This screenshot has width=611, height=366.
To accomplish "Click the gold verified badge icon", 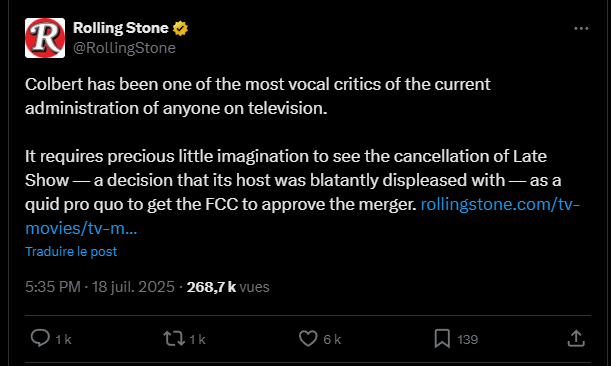I will pyautogui.click(x=180, y=28).
